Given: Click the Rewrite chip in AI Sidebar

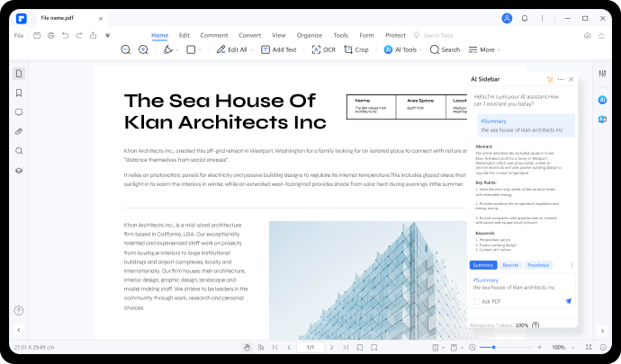Looking at the screenshot, I should [x=510, y=265].
